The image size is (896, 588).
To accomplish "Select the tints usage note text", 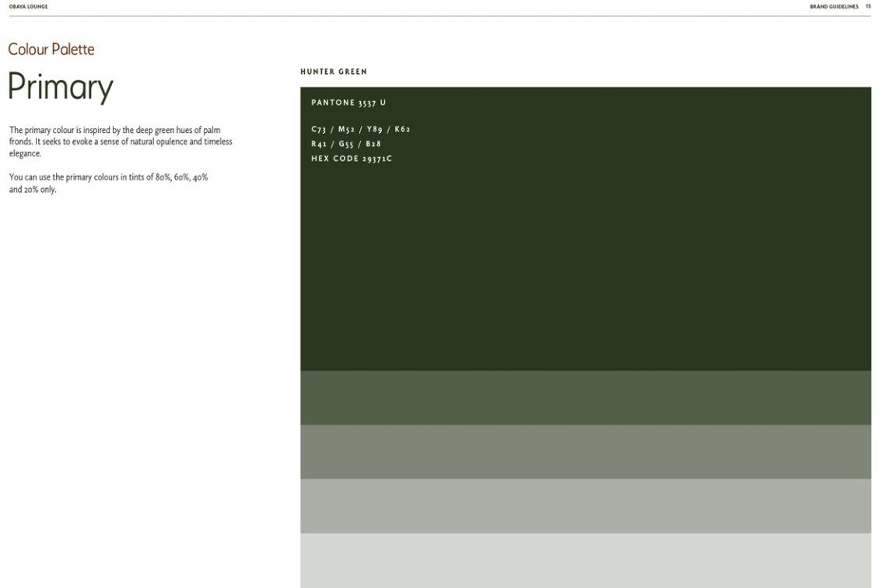I will coord(109,183).
